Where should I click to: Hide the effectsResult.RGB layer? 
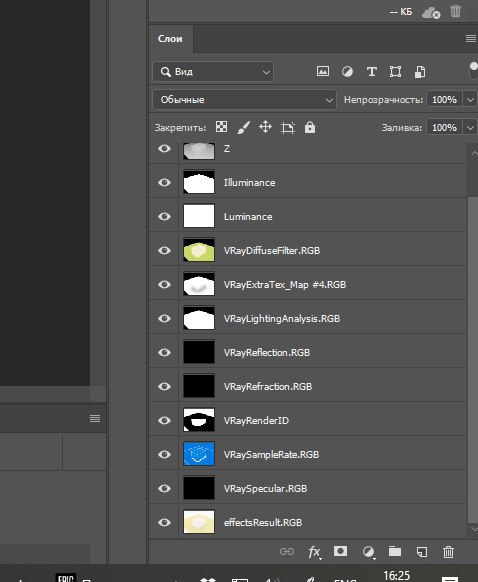tap(164, 522)
